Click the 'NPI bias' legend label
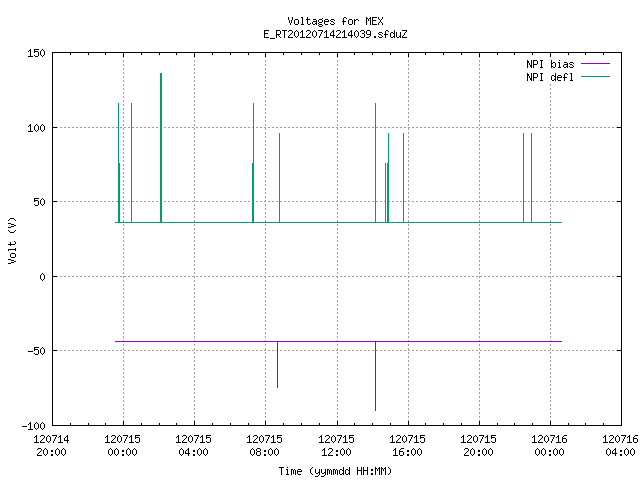Screen dimensions: 640x480 click(550, 64)
